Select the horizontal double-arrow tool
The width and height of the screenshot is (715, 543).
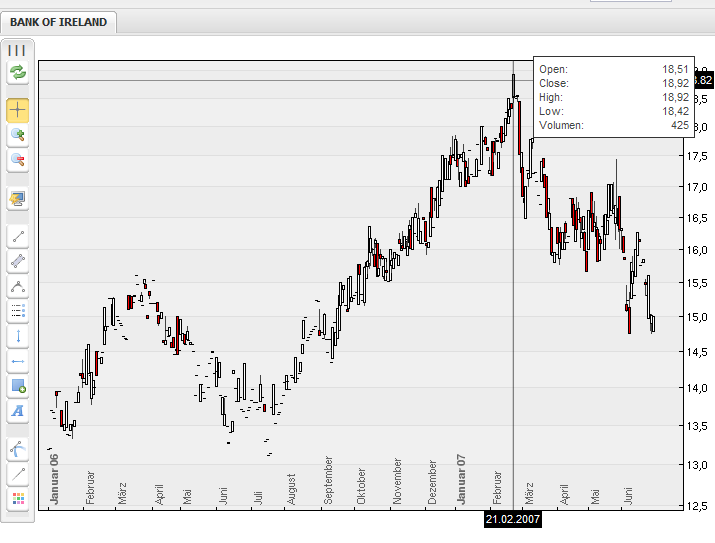coord(18,362)
